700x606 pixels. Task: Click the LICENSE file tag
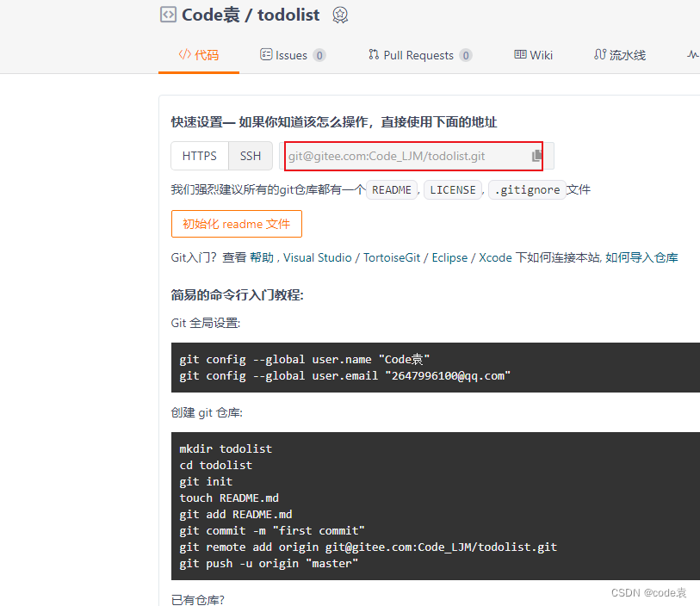(x=453, y=190)
